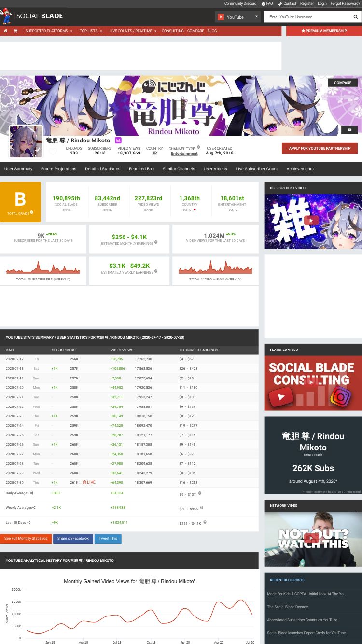Click the share icon beside Weekly Averages
The width and height of the screenshot is (362, 644).
(34, 507)
